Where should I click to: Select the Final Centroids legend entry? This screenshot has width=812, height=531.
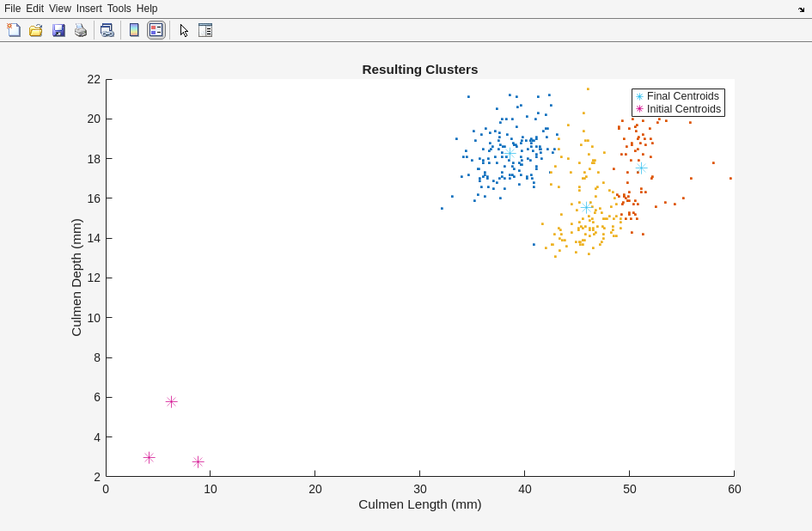point(682,96)
